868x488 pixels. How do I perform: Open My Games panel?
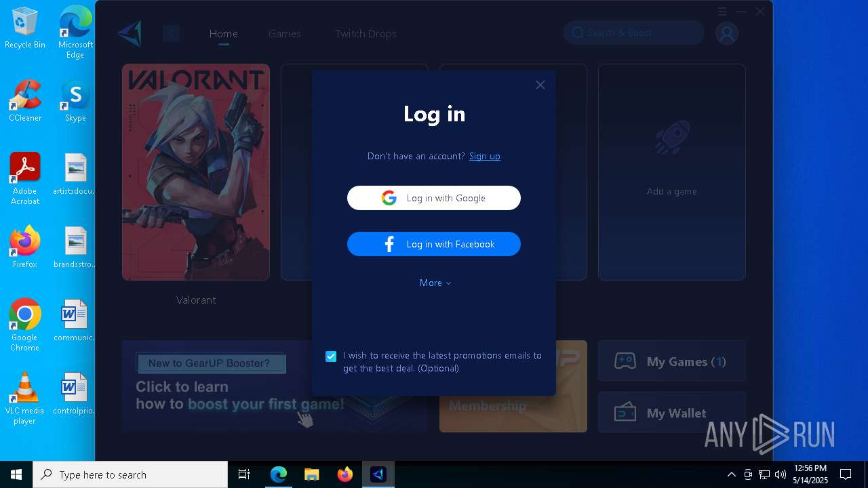point(672,361)
